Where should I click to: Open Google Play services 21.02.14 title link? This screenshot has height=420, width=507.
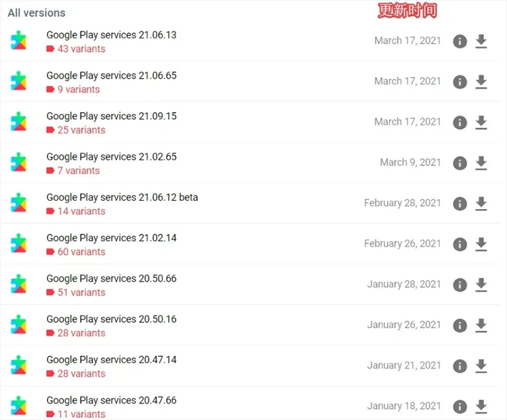click(112, 238)
